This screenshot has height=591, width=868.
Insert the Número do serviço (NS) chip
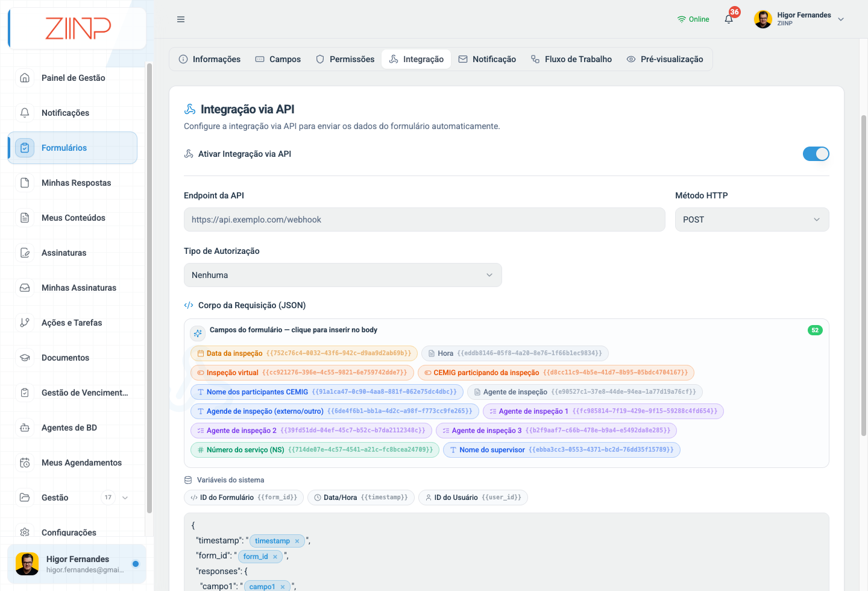tap(315, 450)
